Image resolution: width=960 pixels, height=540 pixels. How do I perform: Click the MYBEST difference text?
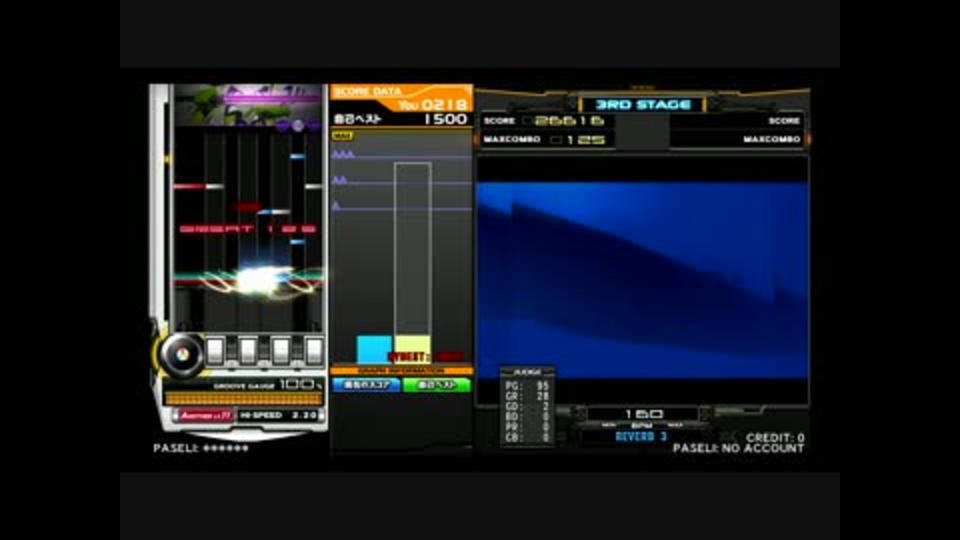[426, 356]
